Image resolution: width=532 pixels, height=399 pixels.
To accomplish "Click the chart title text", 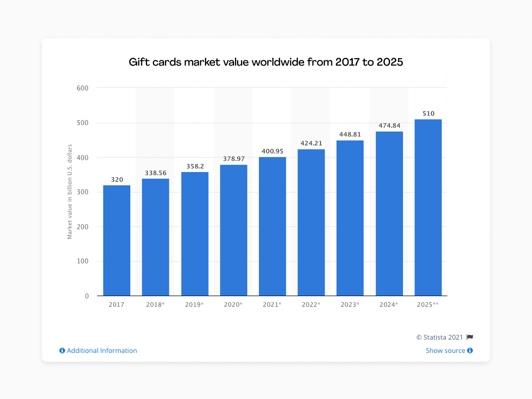I will point(266,62).
